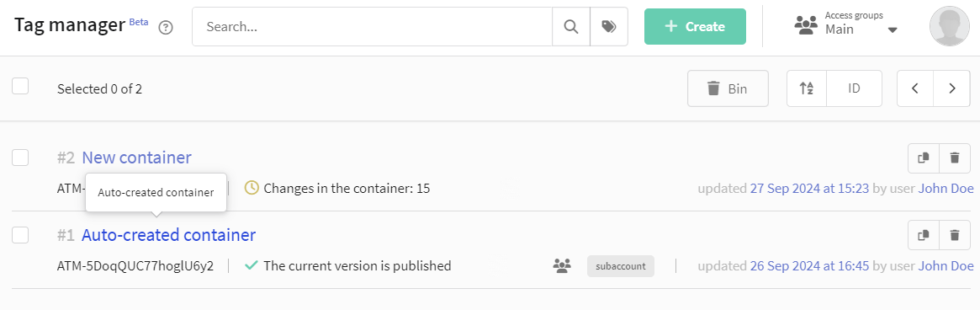
Task: Click the search magnifier icon
Action: pyautogui.click(x=571, y=27)
